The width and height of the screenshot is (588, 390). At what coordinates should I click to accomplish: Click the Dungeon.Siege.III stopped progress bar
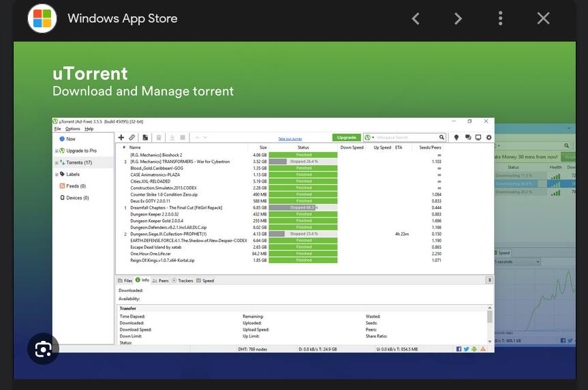tap(303, 234)
